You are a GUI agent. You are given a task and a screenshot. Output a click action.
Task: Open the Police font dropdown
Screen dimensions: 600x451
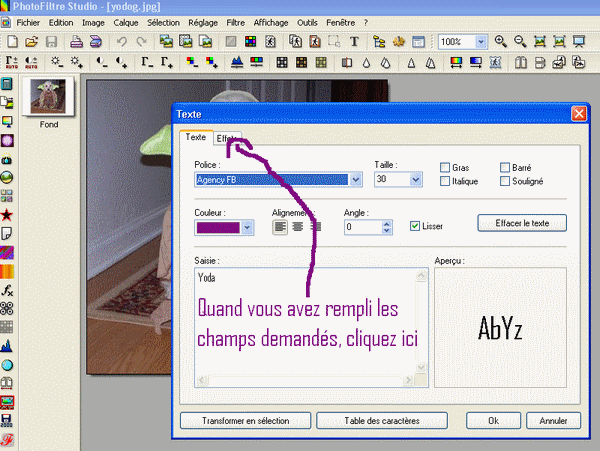pyautogui.click(x=356, y=179)
